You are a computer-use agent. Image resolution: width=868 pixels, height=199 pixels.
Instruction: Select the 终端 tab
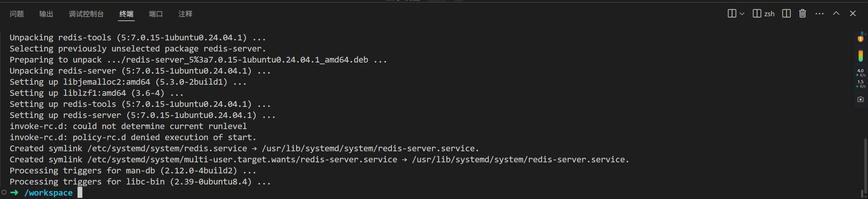[126, 14]
